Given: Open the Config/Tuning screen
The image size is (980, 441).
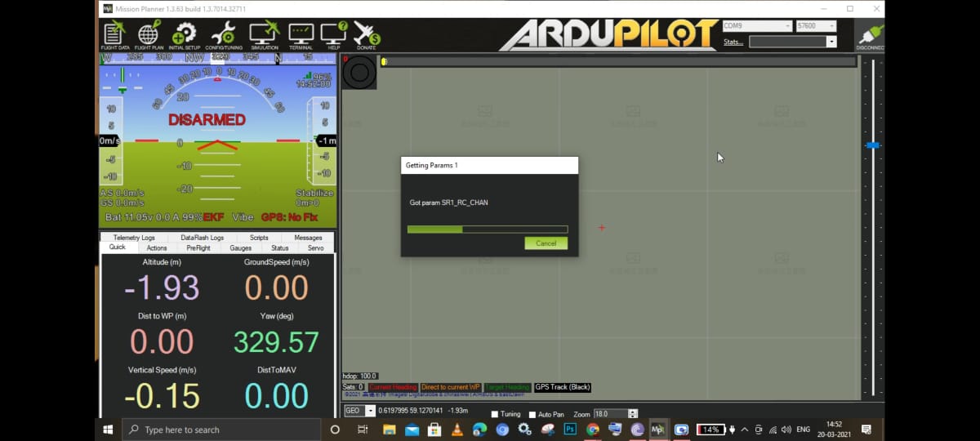Looking at the screenshot, I should click(223, 35).
